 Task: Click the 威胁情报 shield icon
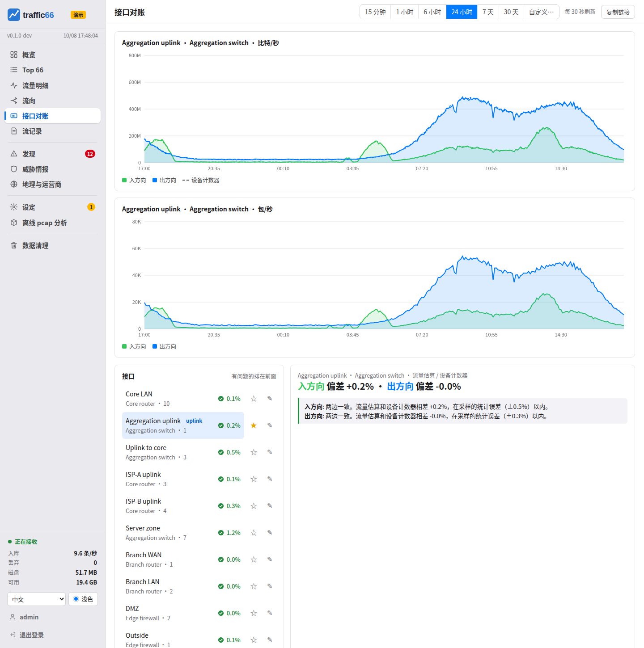(14, 169)
